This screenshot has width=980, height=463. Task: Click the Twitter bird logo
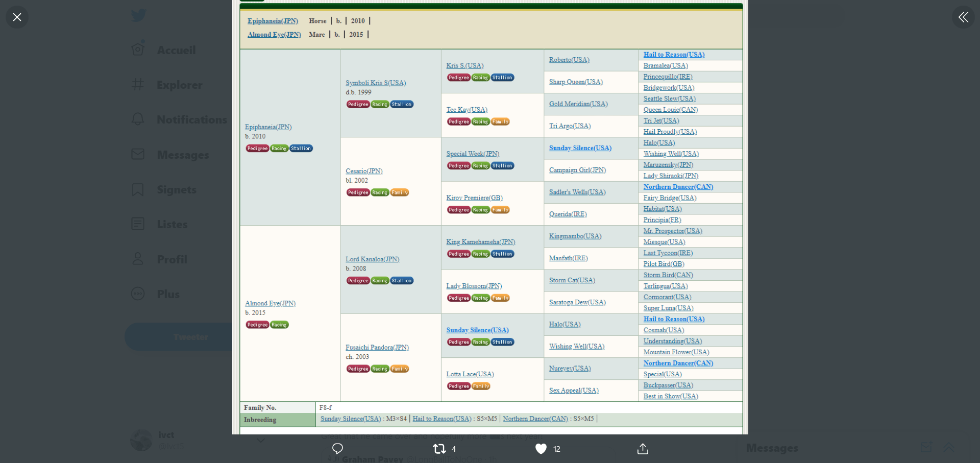[138, 15]
